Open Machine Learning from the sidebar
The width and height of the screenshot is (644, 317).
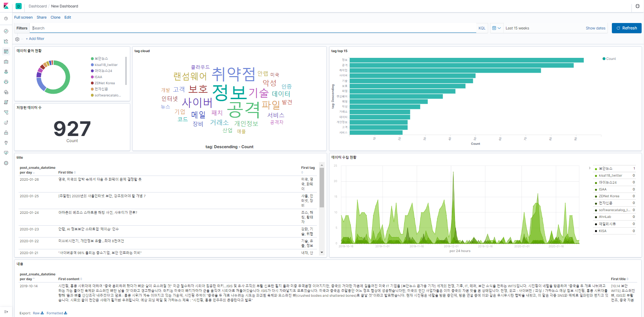click(x=6, y=82)
